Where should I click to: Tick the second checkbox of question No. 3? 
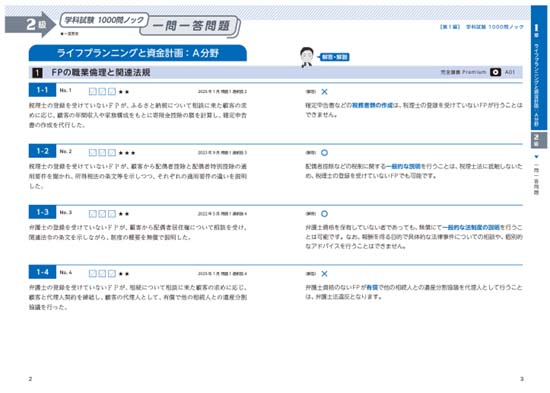click(102, 214)
